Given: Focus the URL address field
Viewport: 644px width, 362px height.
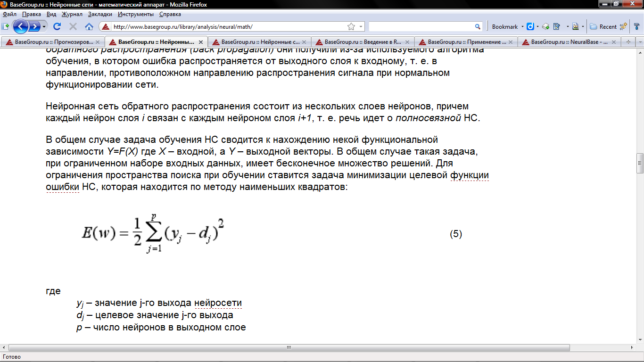Looking at the screenshot, I should pos(229,27).
